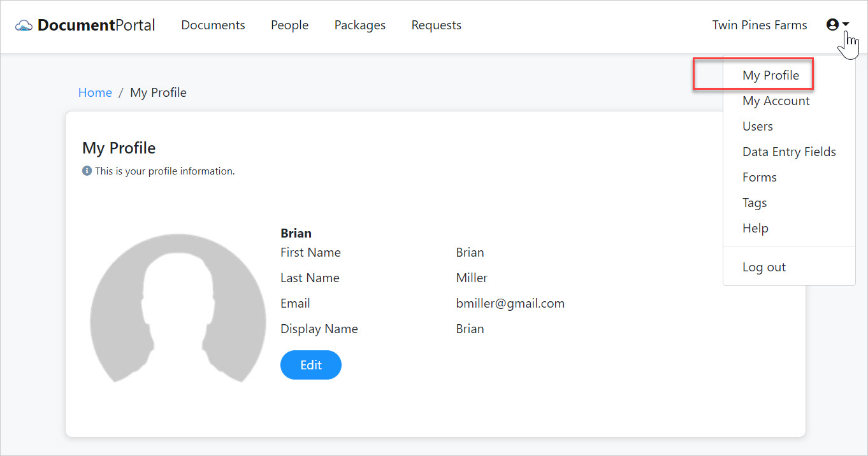Open the Tags page
Image resolution: width=868 pixels, height=456 pixels.
[754, 203]
